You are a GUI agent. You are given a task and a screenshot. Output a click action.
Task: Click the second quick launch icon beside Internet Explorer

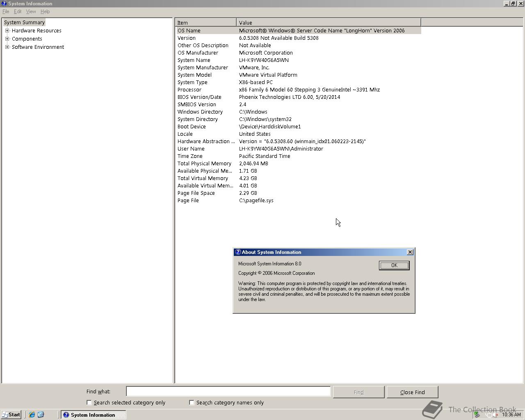point(41,415)
